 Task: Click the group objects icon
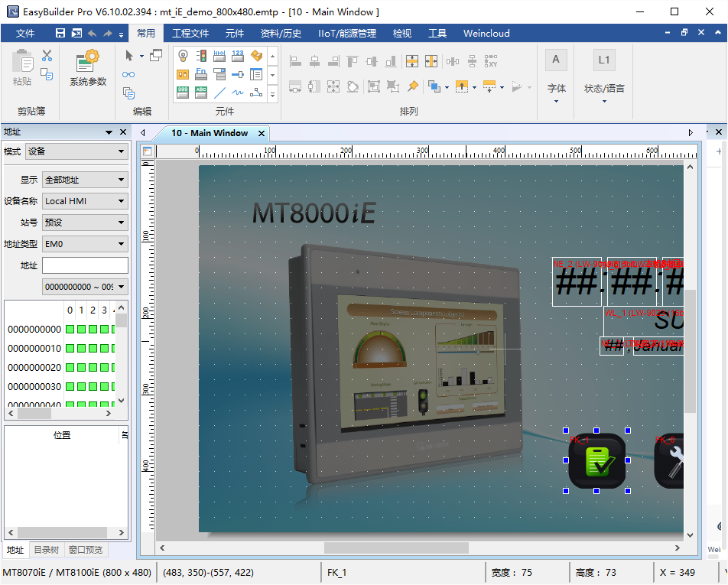coord(374,86)
